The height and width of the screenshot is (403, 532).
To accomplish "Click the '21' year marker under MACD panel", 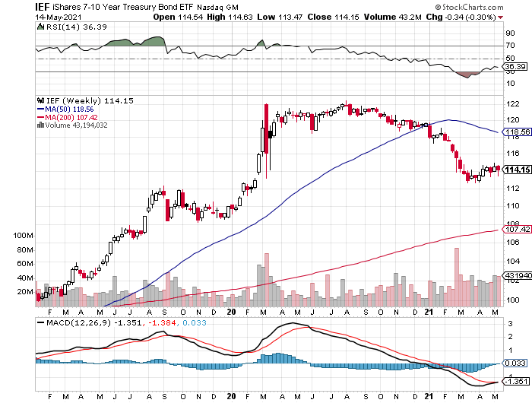I will pyautogui.click(x=429, y=396).
